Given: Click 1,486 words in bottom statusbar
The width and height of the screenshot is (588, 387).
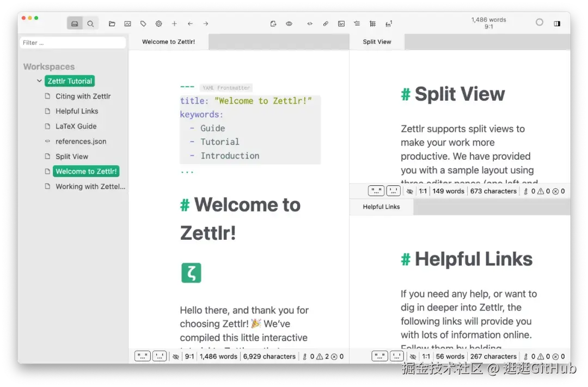Looking at the screenshot, I should point(219,356).
